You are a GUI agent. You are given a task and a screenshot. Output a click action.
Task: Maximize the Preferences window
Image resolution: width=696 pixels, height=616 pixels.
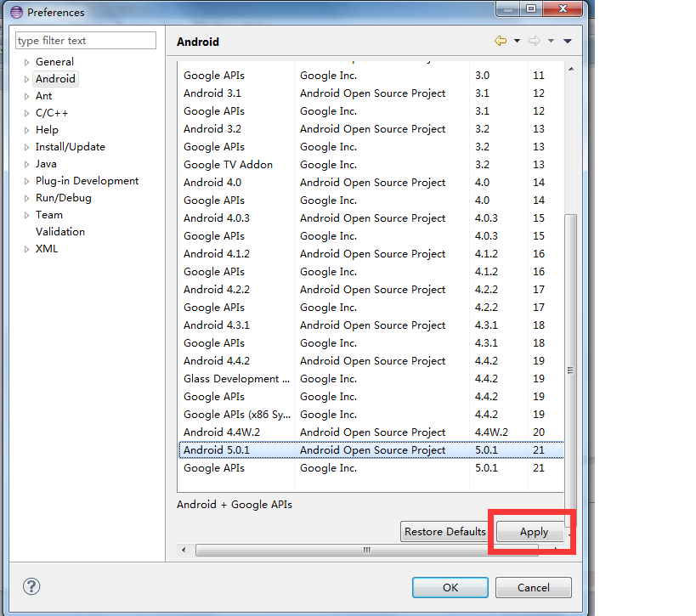[x=531, y=8]
